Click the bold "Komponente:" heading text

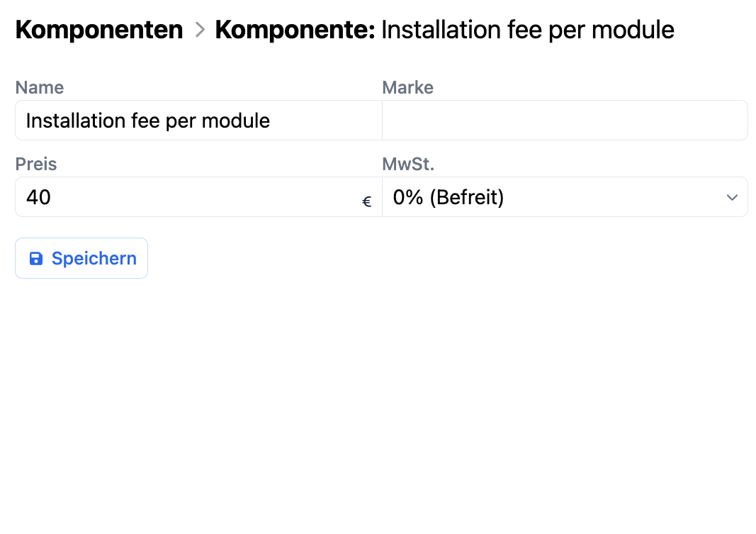coord(295,30)
